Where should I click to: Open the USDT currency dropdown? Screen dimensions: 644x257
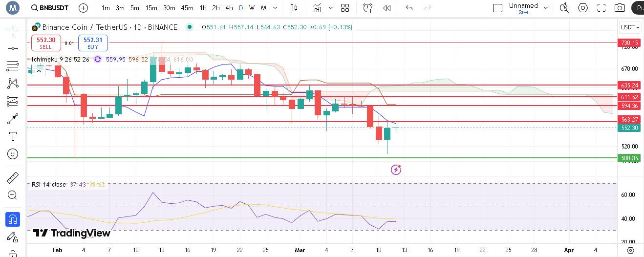coord(630,27)
